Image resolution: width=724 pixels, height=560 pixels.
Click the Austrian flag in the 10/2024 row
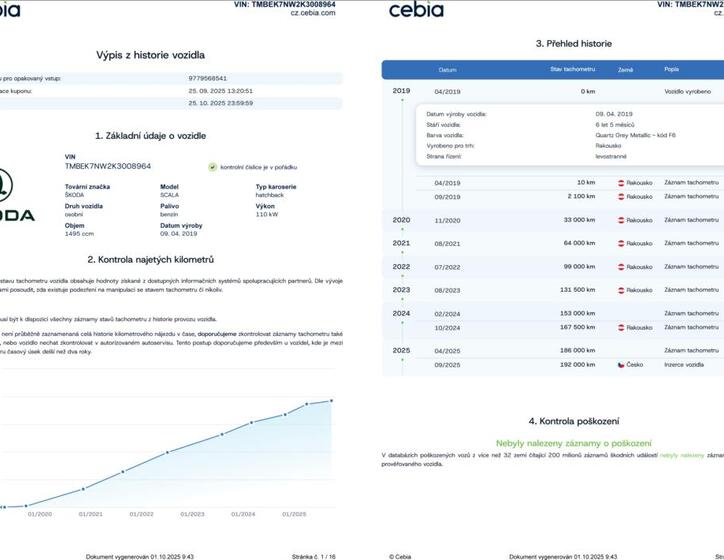(621, 327)
